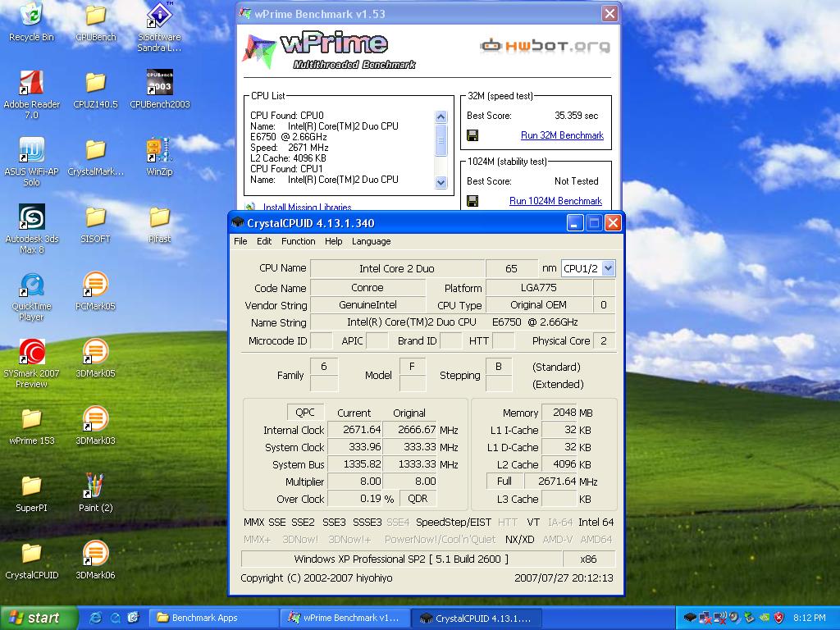840x630 pixels.
Task: Expand the CPU1/2 selector dropdown
Action: click(x=608, y=268)
